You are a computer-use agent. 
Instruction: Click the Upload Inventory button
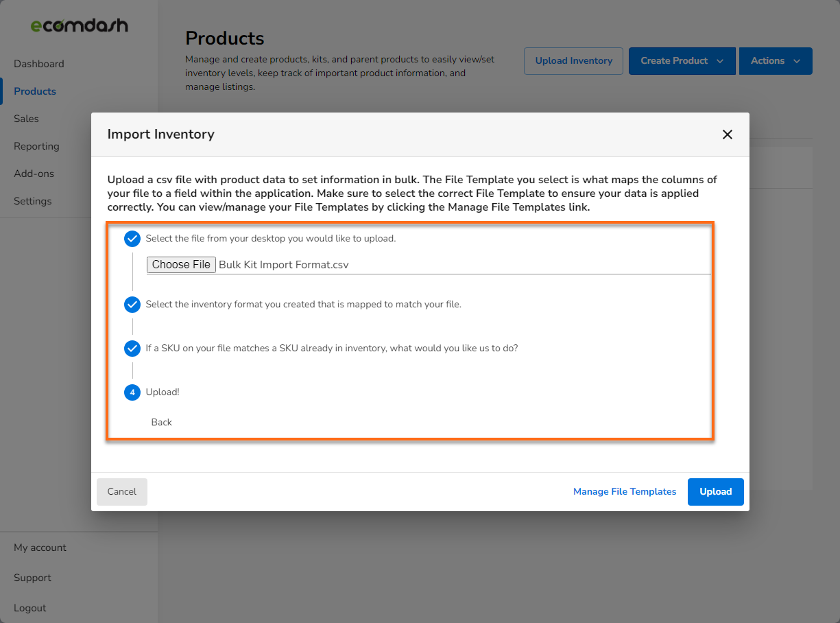pos(573,60)
